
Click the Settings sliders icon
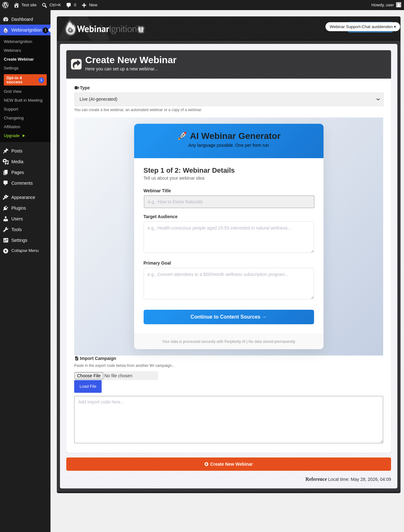[x=6, y=240]
